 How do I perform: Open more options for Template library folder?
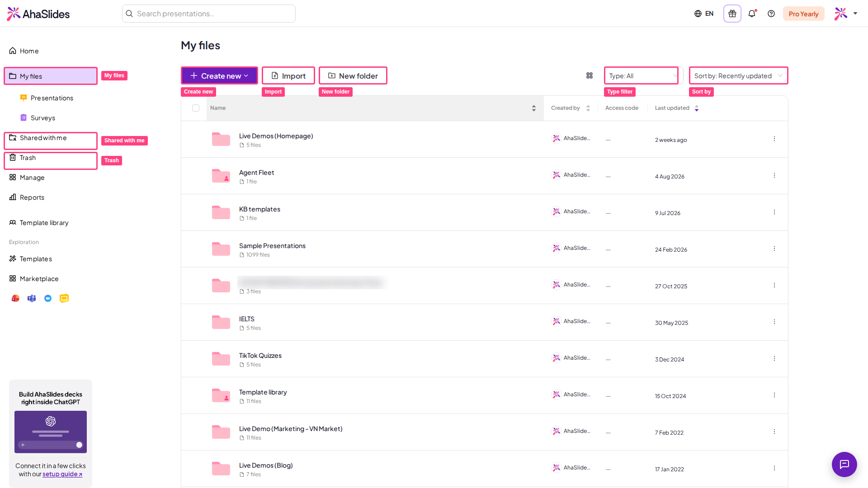coord(774,395)
